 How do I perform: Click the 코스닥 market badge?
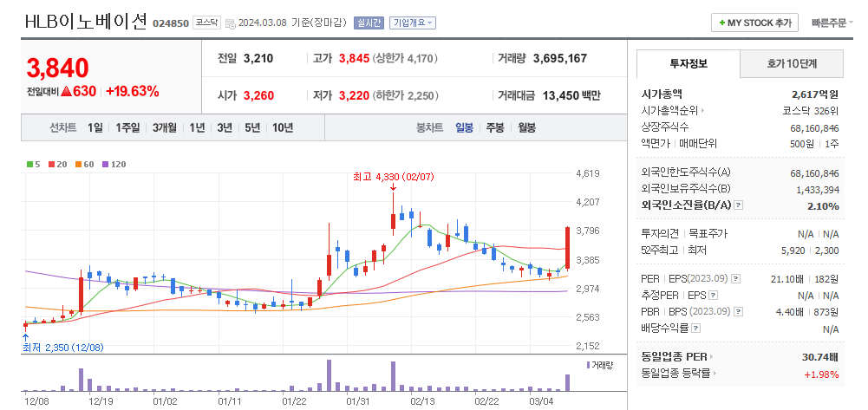pyautogui.click(x=206, y=23)
